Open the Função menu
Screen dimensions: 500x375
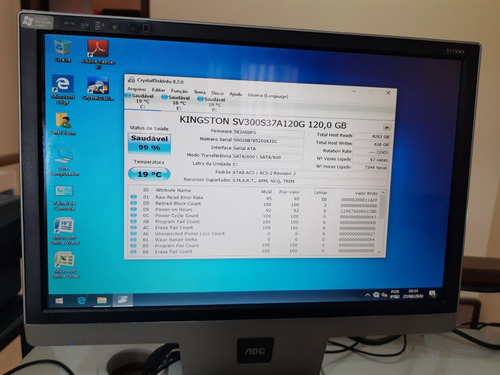pos(179,91)
